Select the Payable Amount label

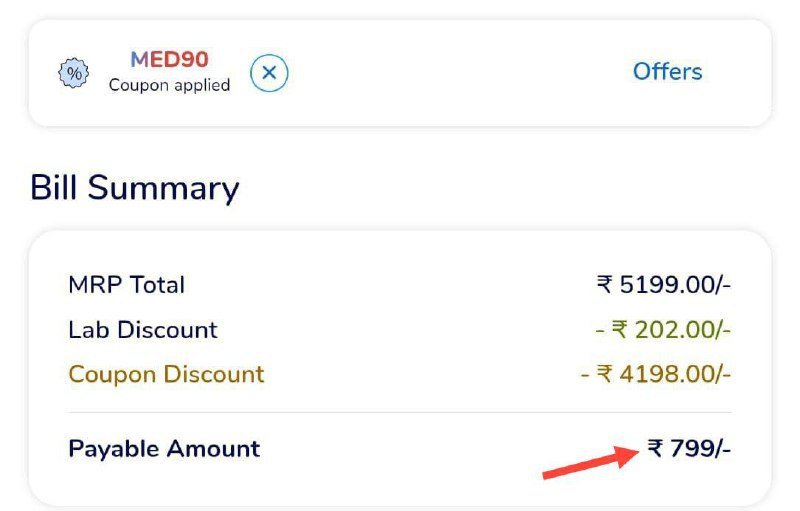[164, 449]
